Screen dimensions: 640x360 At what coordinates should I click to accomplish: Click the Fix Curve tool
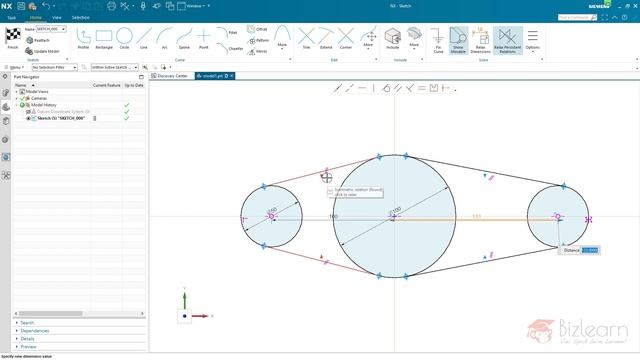438,40
